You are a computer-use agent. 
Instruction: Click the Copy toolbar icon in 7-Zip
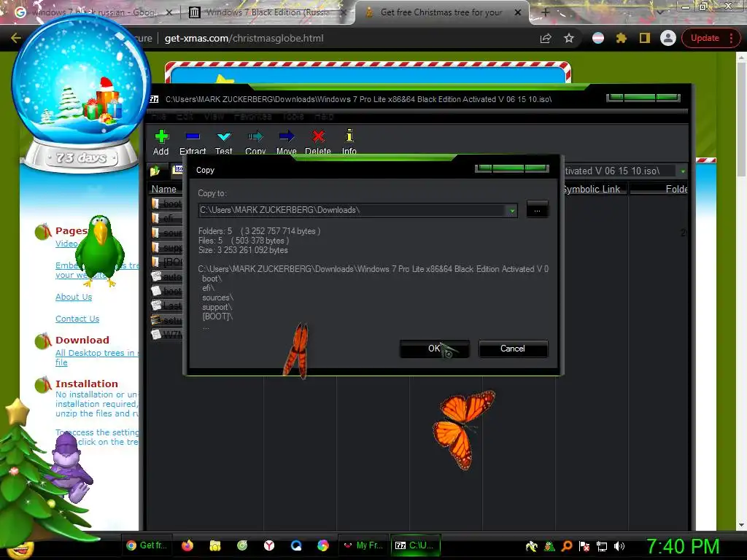click(255, 137)
